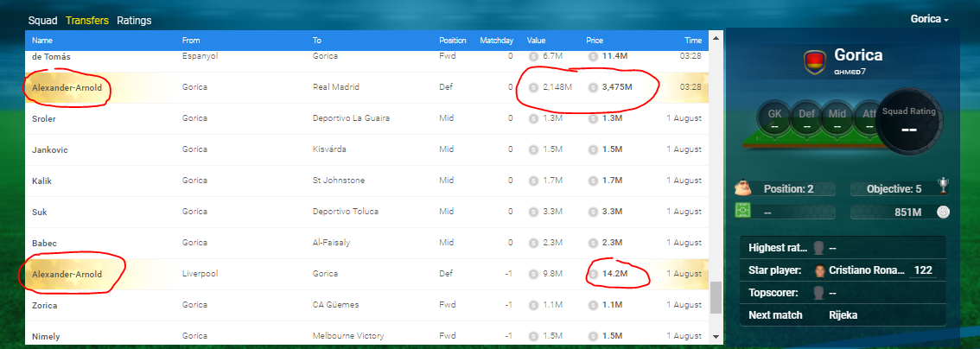Click the Babec player name
Image resolution: width=980 pixels, height=349 pixels.
pos(43,243)
